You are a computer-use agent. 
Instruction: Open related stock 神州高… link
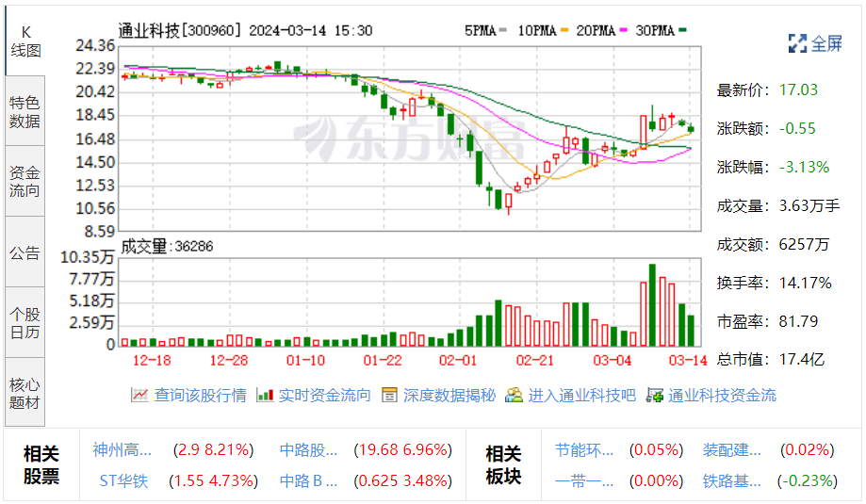tap(123, 450)
